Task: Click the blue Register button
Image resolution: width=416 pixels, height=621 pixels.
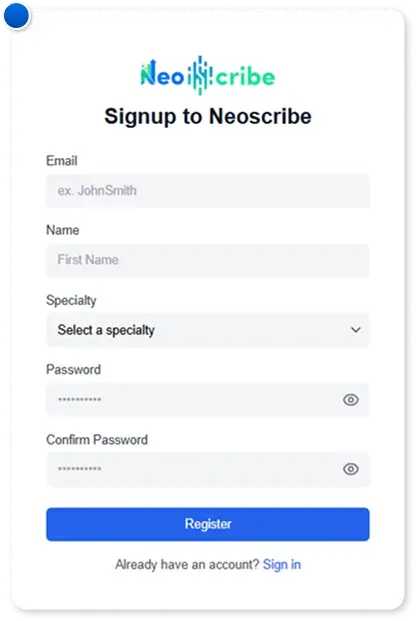Action: click(208, 524)
